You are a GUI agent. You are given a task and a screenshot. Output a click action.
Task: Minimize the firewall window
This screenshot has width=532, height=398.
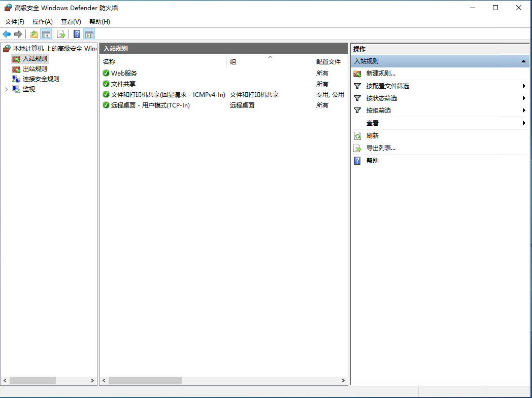click(x=473, y=8)
